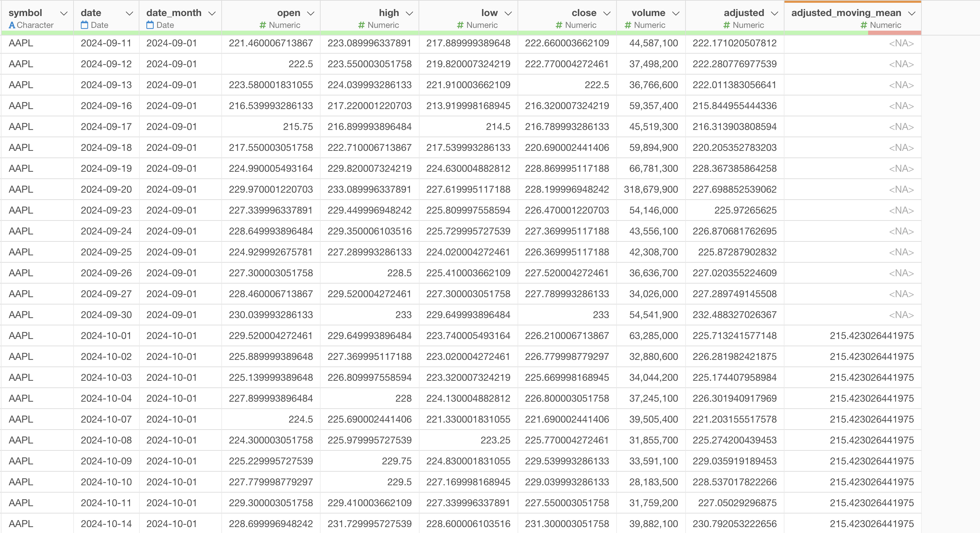Select the volume column header name

click(648, 13)
